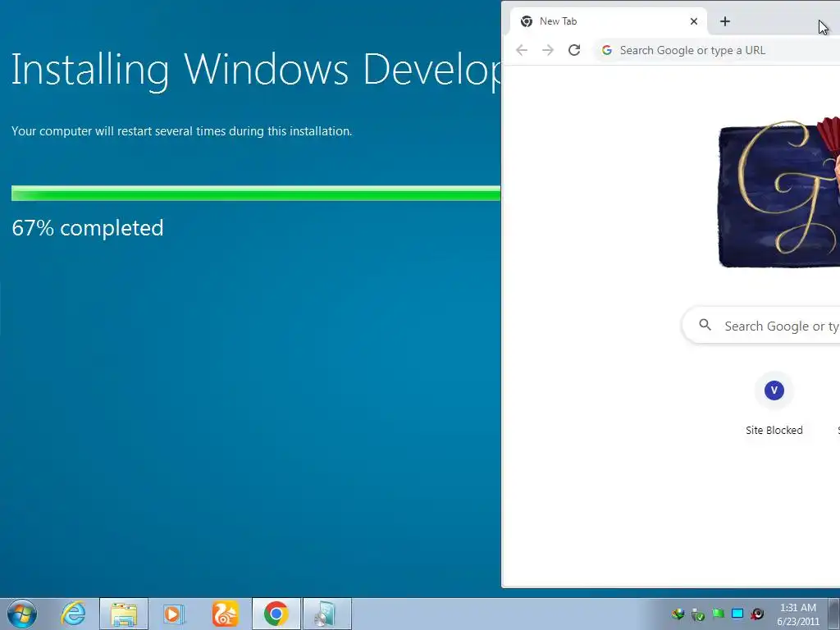This screenshot has height=630, width=840.
Task: Open a new Chrome tab with plus button
Action: [725, 21]
